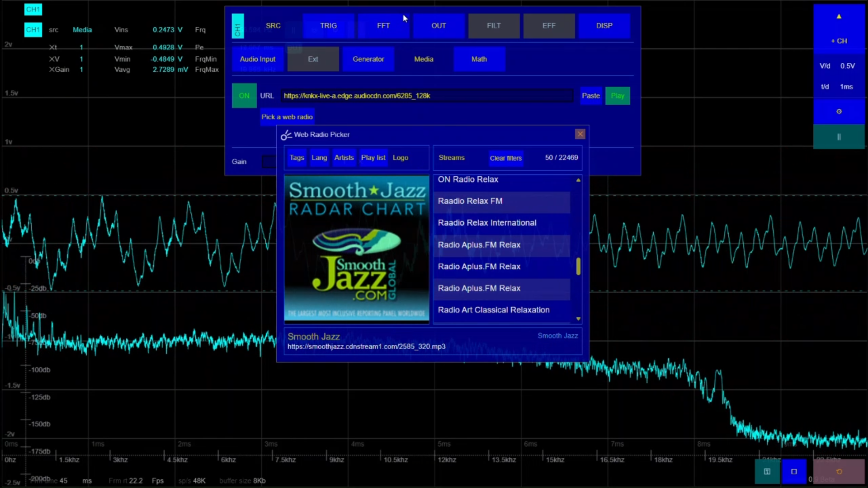Select the Generator source tab
Viewport: 868px width, 488px height.
368,59
